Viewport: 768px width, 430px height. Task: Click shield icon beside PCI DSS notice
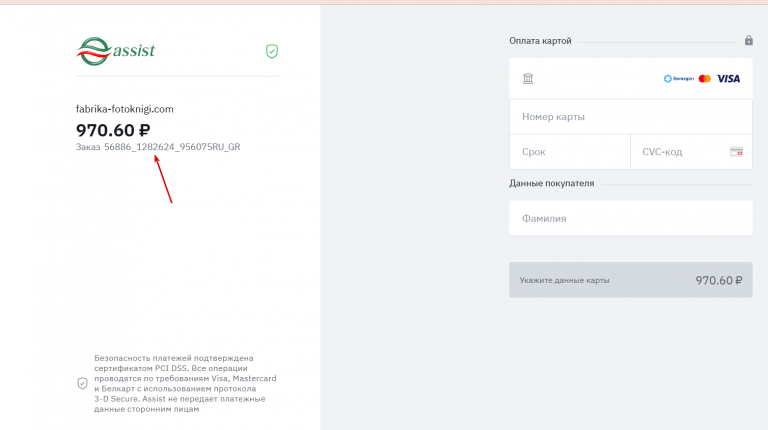(82, 383)
